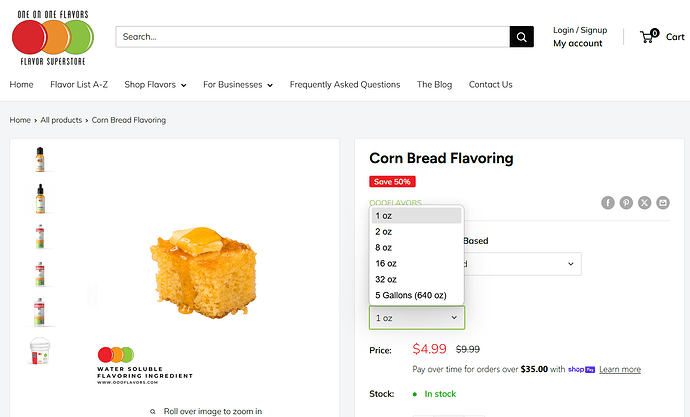Share product on X (Twitter)
This screenshot has height=417, width=690.
click(x=644, y=202)
